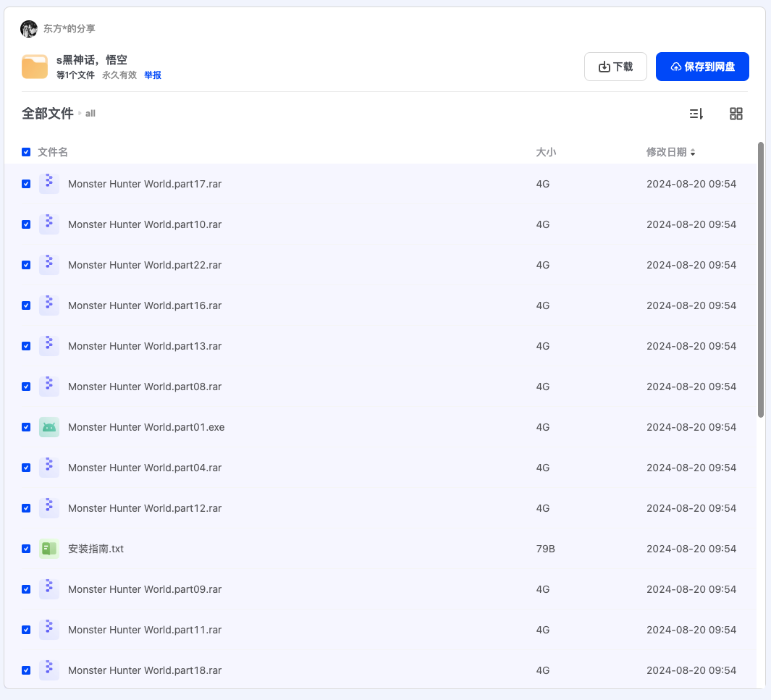Click the 举报 report link

153,75
